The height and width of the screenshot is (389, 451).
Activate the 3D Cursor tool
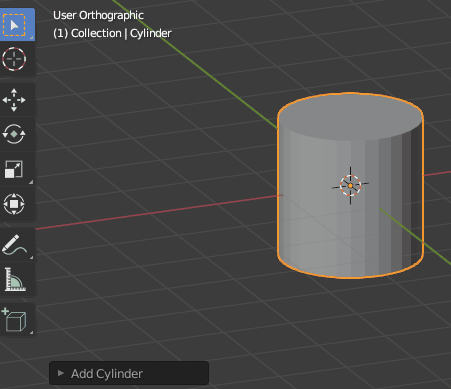14,59
